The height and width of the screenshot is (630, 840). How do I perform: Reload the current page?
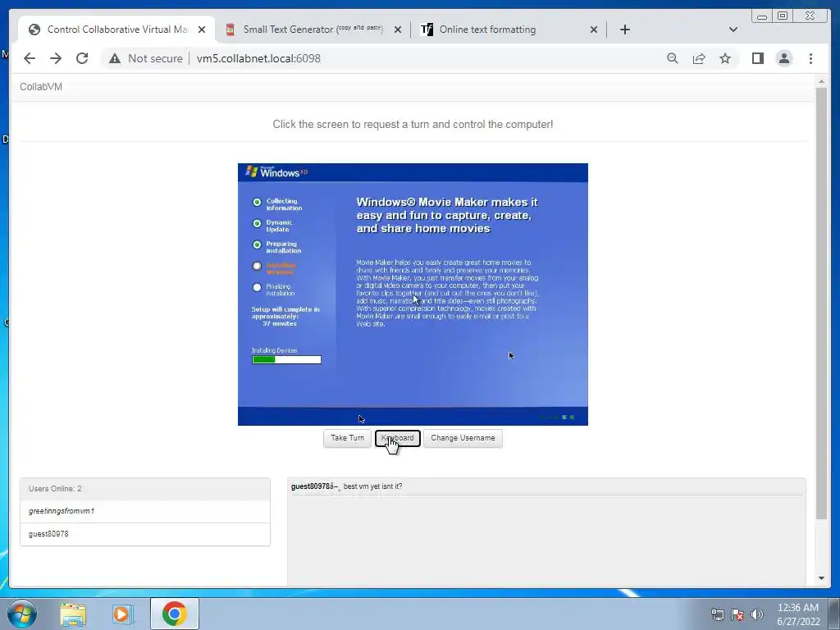point(82,58)
